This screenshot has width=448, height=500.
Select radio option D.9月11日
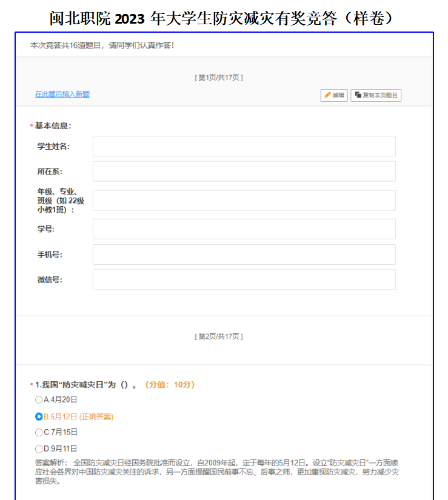39,449
